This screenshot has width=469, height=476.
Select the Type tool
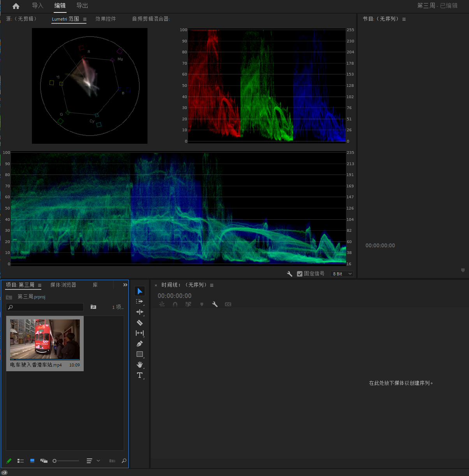[x=140, y=375]
